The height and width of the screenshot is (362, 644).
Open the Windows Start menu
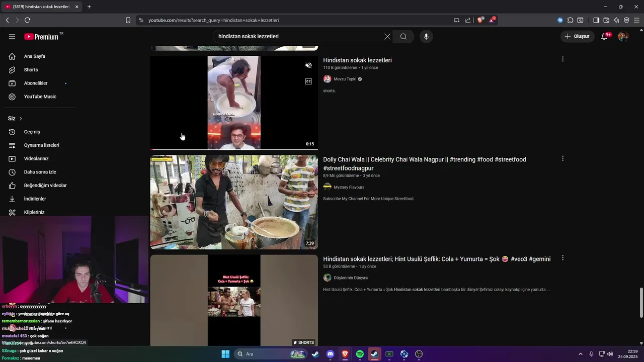(225, 354)
